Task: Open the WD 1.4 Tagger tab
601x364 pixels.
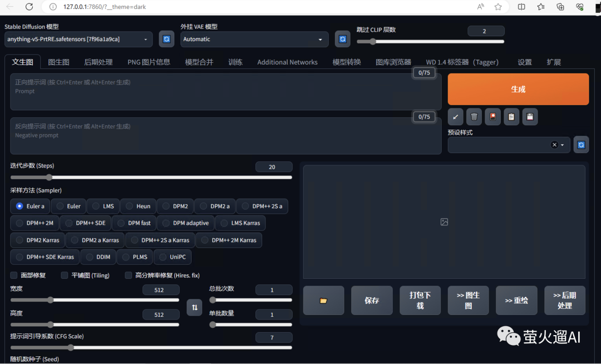Action: click(462, 62)
